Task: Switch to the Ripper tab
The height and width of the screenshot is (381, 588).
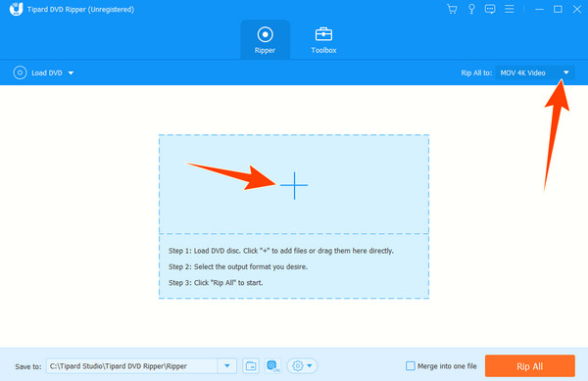Action: point(266,40)
